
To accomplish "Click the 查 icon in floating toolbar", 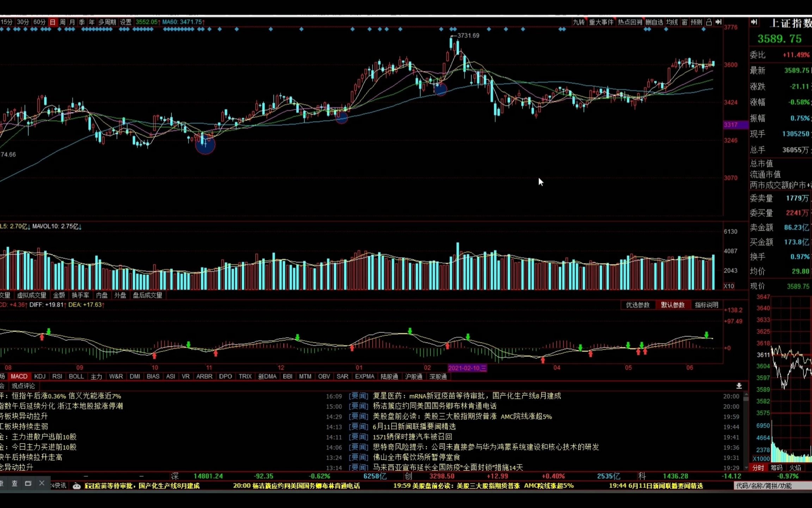I will pos(14,483).
